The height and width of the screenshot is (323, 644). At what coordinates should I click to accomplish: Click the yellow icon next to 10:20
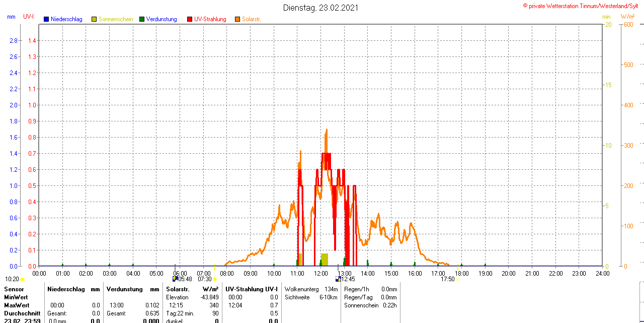pyautogui.click(x=22, y=279)
